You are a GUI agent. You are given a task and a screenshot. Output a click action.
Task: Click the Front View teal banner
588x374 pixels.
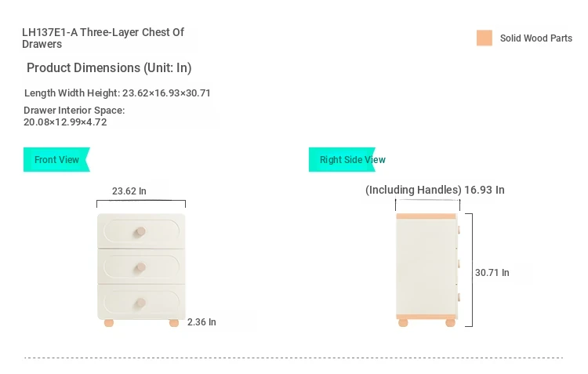point(56,159)
